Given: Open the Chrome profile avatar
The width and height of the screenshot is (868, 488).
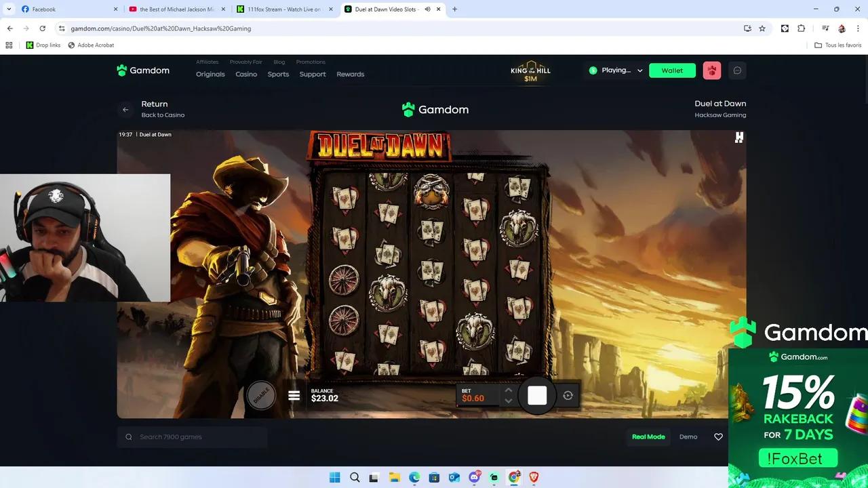Looking at the screenshot, I should point(842,28).
